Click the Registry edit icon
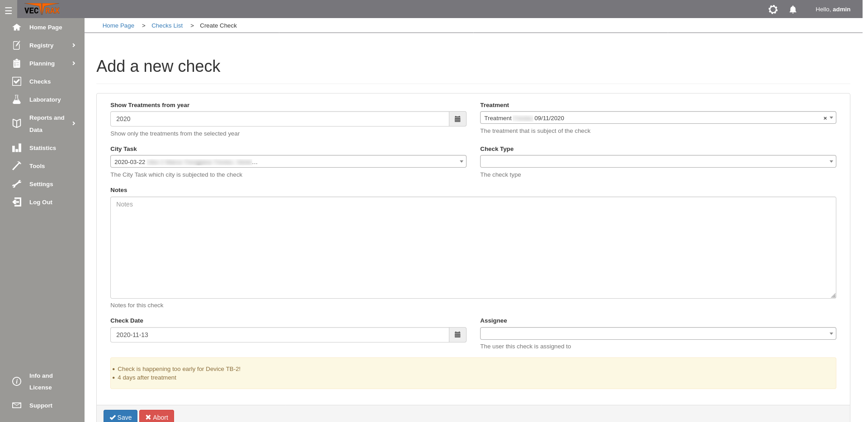868x422 pixels. point(17,45)
